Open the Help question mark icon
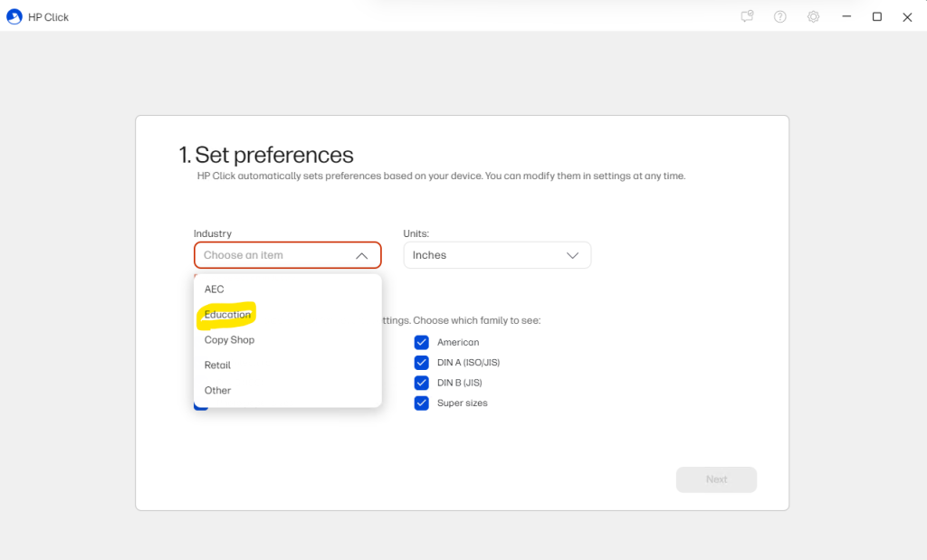The height and width of the screenshot is (560, 927). click(x=780, y=16)
